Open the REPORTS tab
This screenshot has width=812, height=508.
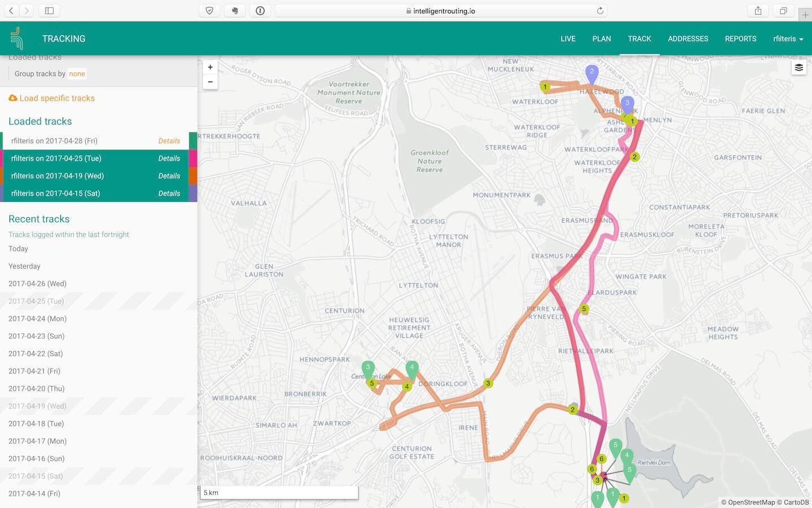coord(740,39)
